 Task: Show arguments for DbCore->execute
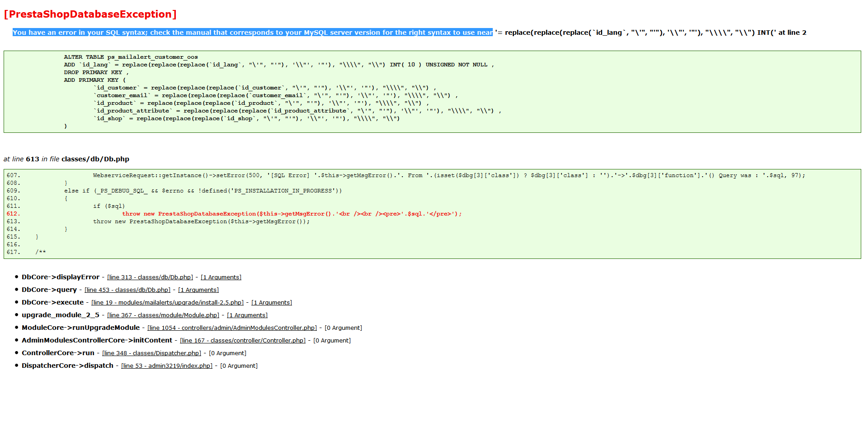(x=272, y=303)
